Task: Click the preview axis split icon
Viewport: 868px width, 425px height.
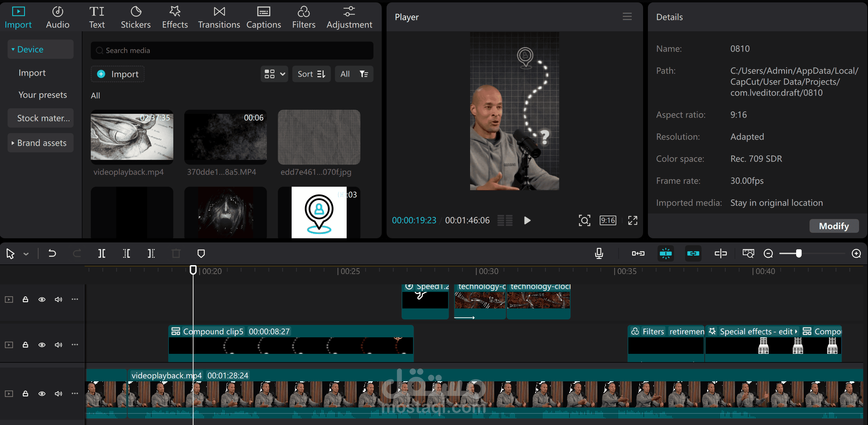Action: (x=720, y=254)
